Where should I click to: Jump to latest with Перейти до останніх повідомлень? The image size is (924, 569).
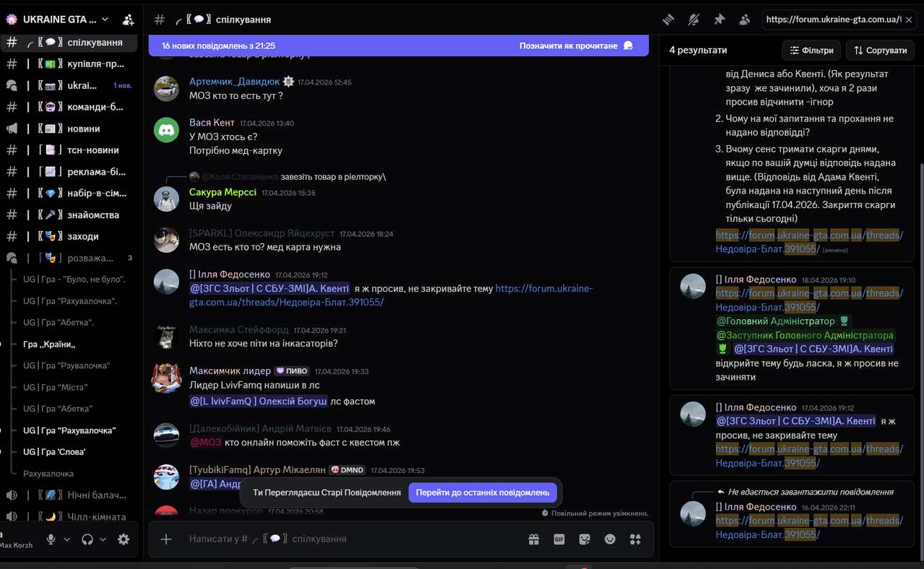483,492
